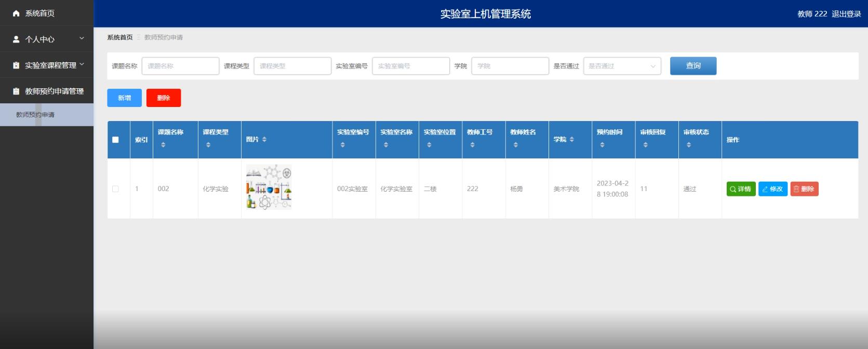Click the 化学实验 cell under 课程类型
The image size is (868, 349).
(216, 189)
